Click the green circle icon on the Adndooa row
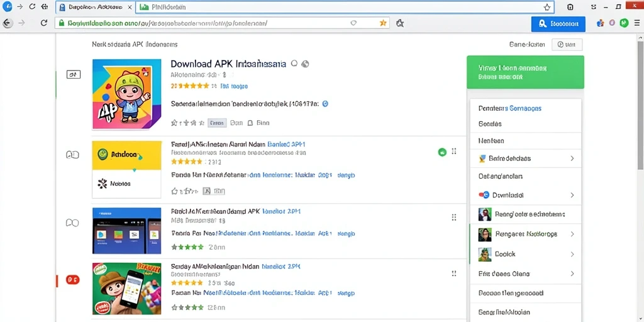This screenshot has height=322, width=644. coord(442,152)
